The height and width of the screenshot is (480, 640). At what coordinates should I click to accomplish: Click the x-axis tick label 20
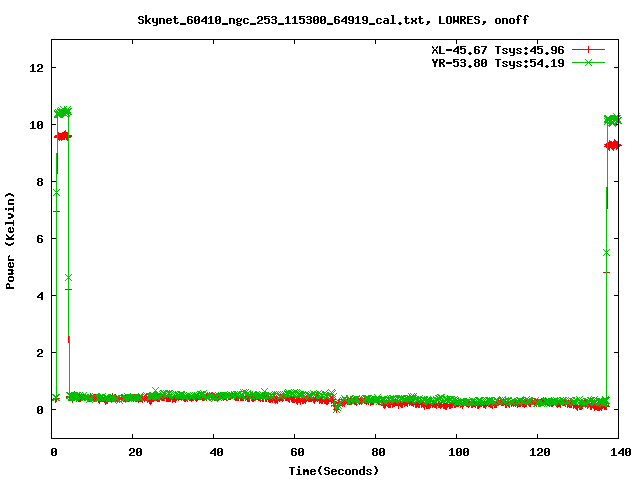[135, 452]
